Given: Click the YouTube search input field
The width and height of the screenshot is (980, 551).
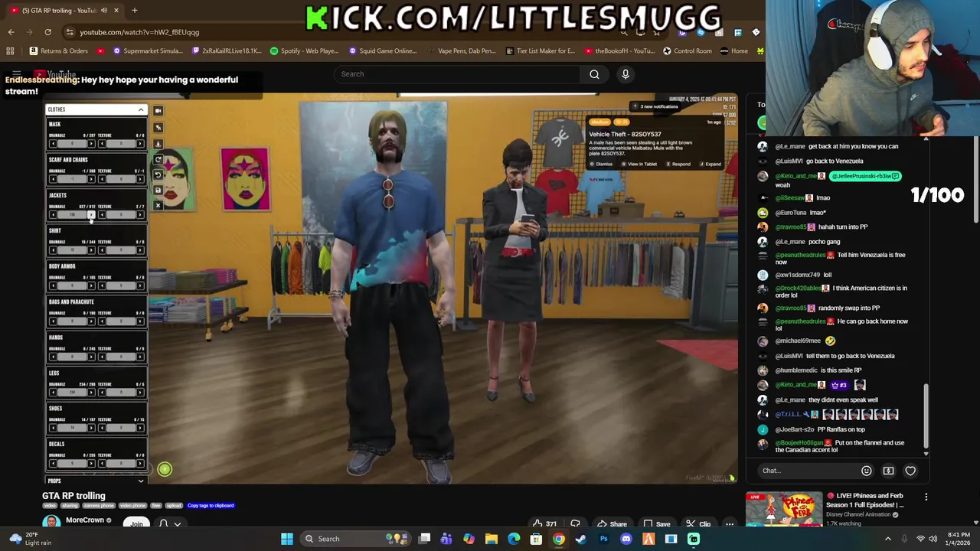Looking at the screenshot, I should (x=457, y=74).
